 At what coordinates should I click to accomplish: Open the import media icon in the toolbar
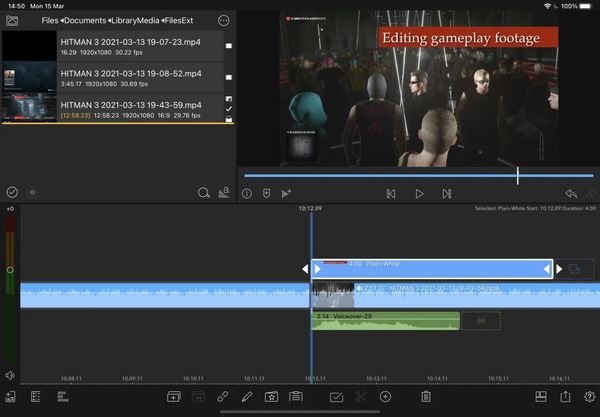pyautogui.click(x=11, y=397)
